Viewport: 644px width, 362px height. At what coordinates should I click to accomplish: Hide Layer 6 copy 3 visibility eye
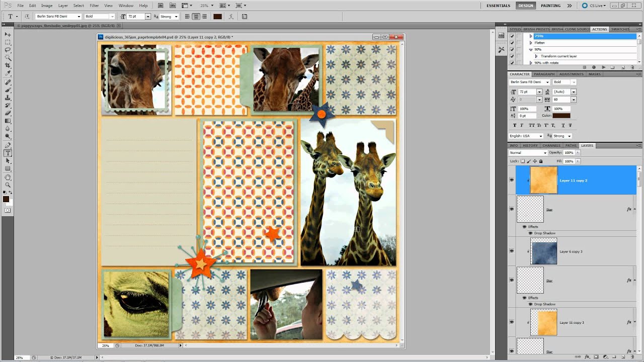click(512, 251)
